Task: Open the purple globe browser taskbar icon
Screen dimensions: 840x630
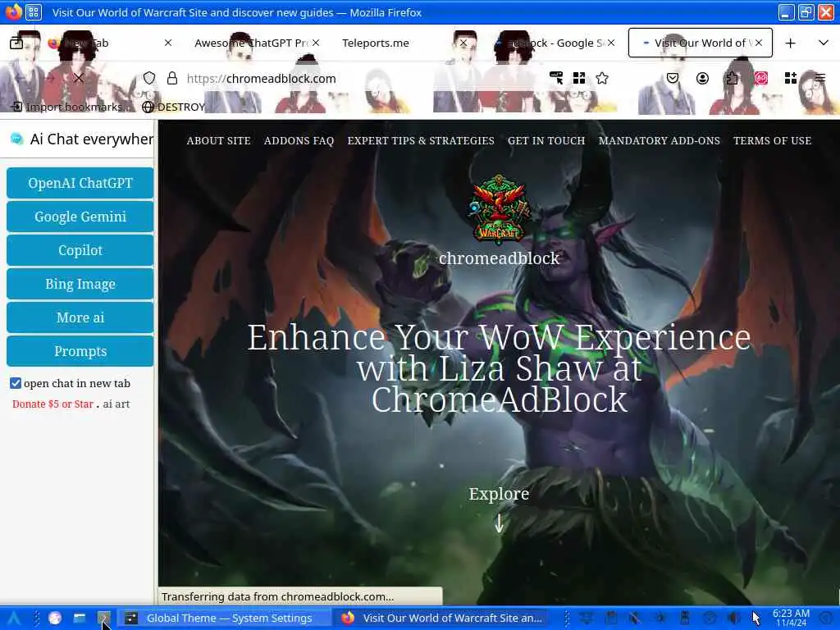Action: click(55, 619)
